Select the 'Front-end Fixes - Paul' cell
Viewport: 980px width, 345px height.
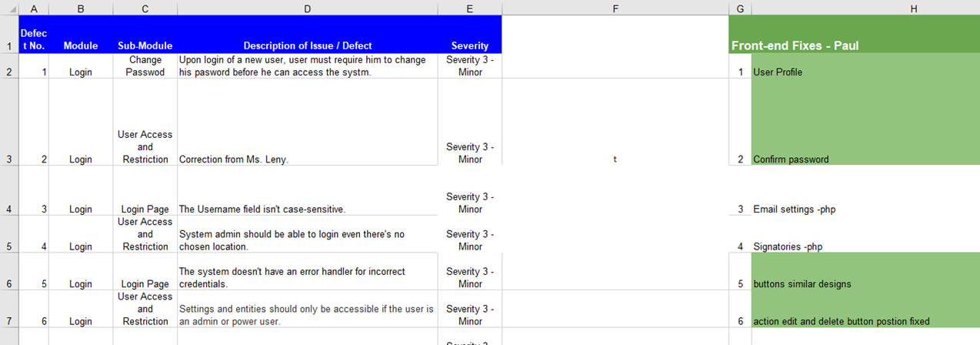point(855,34)
